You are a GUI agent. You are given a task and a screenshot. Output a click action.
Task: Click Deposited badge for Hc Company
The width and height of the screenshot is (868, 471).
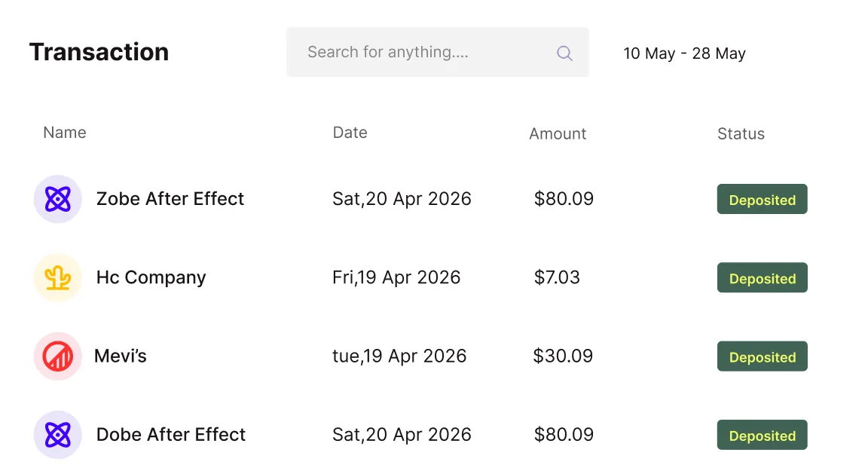click(x=763, y=278)
